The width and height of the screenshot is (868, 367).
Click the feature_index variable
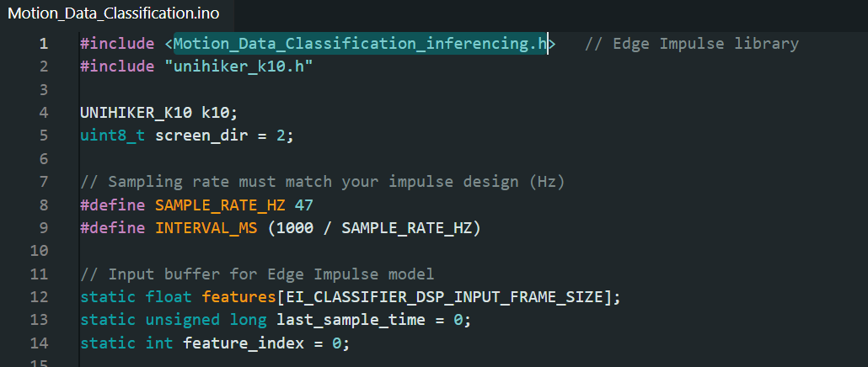tap(244, 343)
